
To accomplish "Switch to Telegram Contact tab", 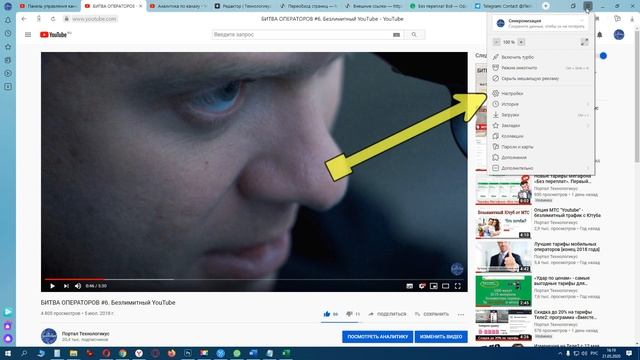I will point(504,6).
